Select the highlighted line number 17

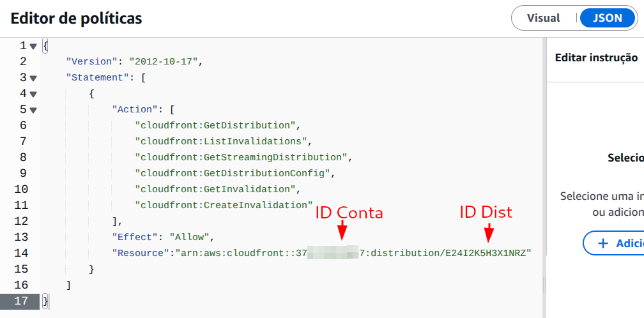coord(20,301)
